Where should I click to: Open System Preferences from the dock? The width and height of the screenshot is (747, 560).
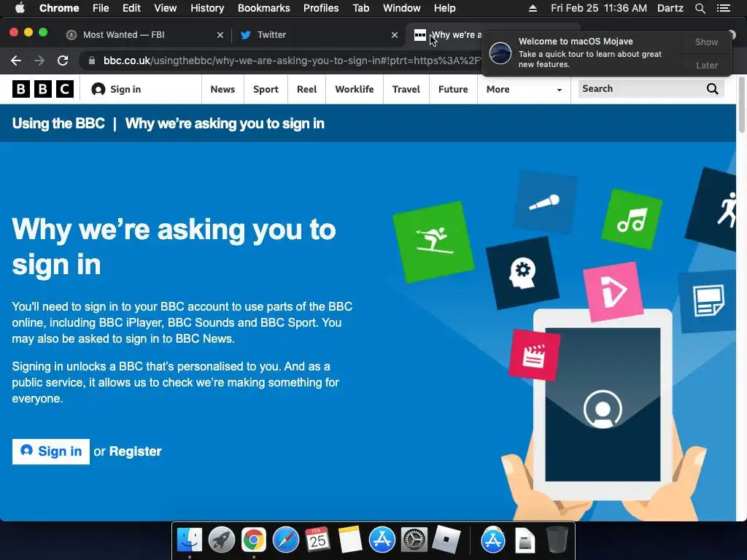(x=414, y=540)
